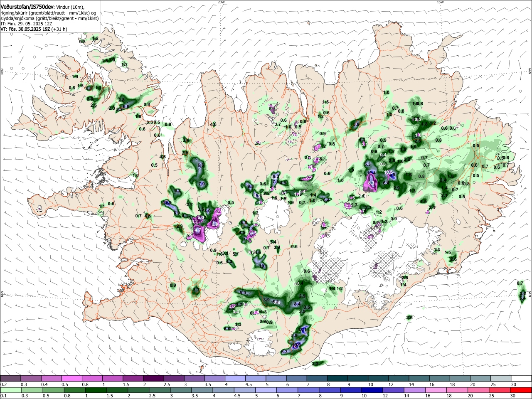Select the grey-teal 16 snow legend swatch
Viewport: 532px width, 399px height.
pyautogui.click(x=439, y=378)
